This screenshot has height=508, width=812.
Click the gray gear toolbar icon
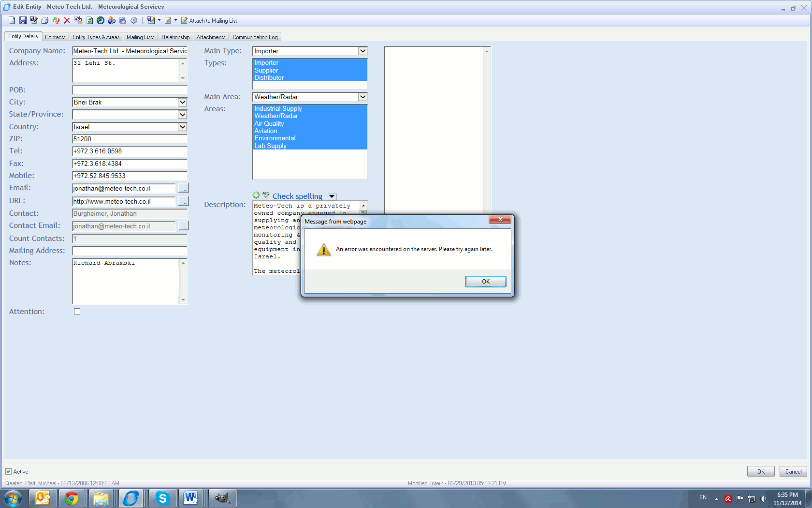(x=134, y=20)
